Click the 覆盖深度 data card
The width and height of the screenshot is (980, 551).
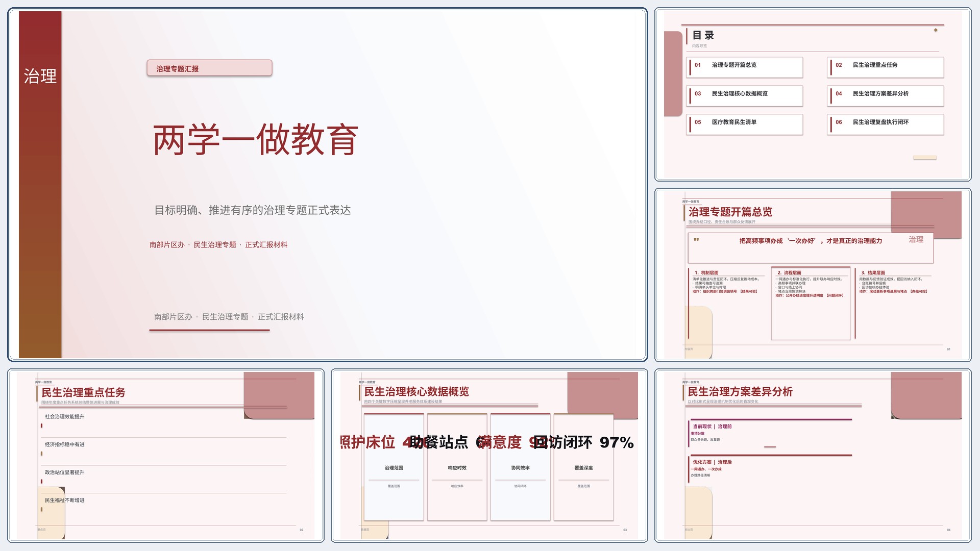pos(584,467)
